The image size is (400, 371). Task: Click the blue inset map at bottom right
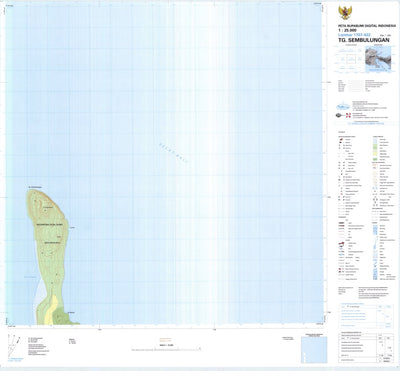pos(314,350)
